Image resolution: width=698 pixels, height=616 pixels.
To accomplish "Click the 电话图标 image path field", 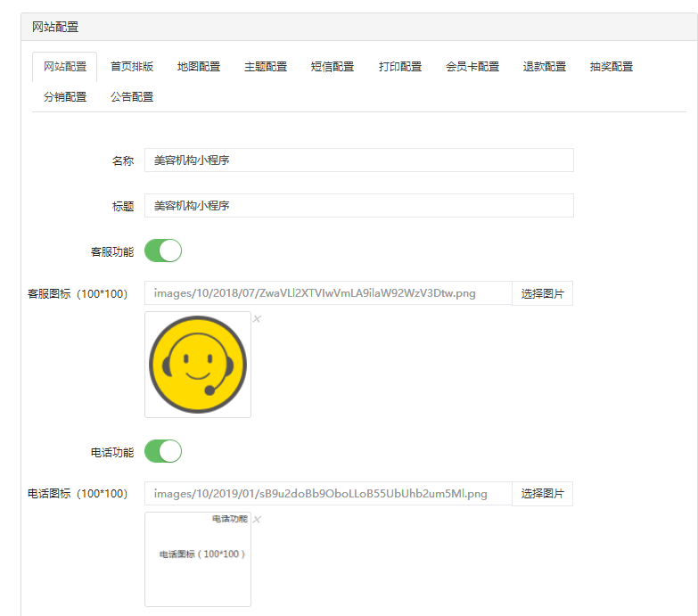I will 328,494.
